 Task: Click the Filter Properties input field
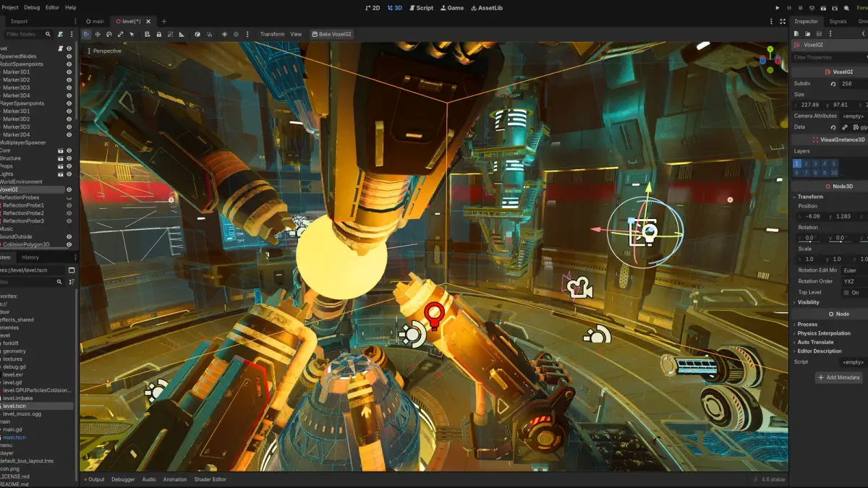tap(829, 57)
